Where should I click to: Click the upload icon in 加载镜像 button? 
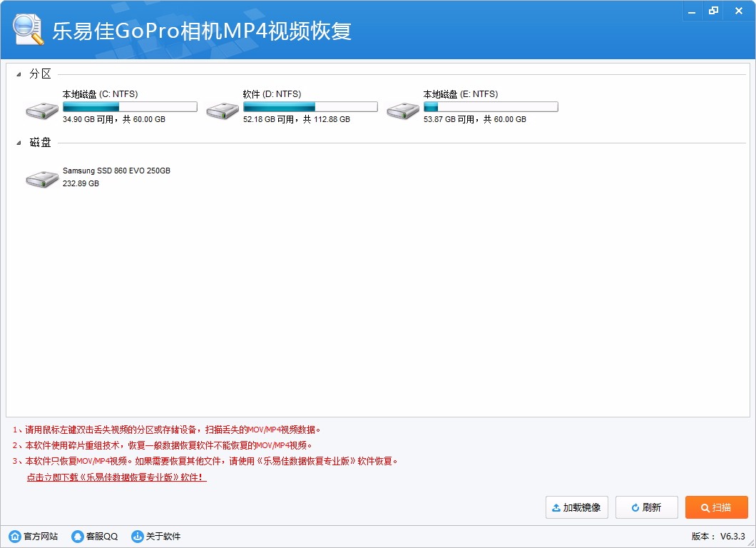(556, 507)
